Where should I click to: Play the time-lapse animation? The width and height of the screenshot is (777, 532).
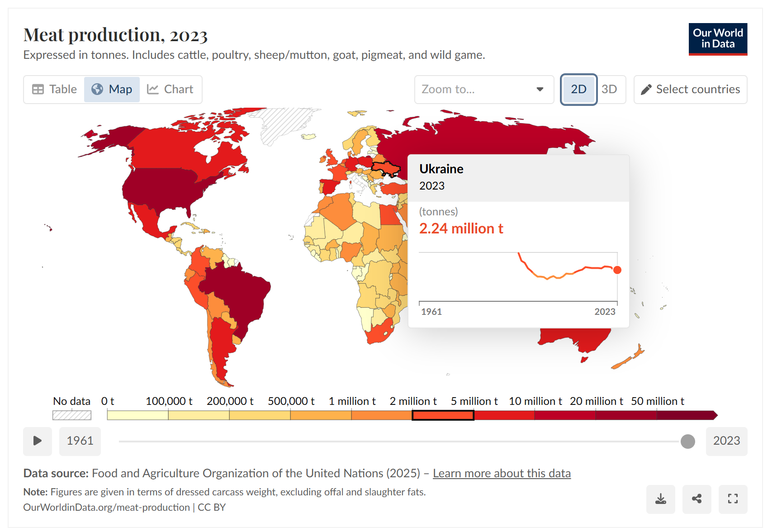point(38,441)
